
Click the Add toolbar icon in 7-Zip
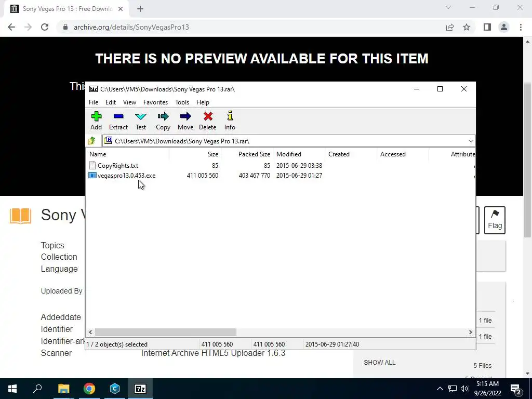[x=96, y=121]
